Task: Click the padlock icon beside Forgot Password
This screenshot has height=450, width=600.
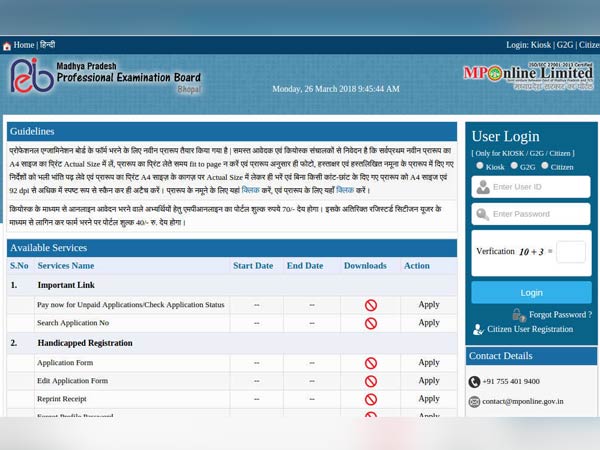Action: pos(518,315)
